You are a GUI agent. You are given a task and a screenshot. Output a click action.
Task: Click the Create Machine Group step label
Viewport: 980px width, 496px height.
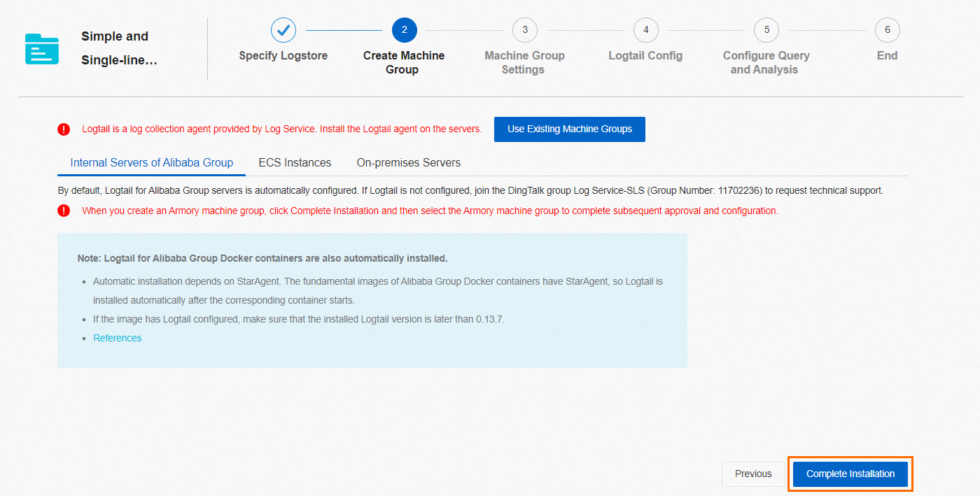pyautogui.click(x=404, y=62)
